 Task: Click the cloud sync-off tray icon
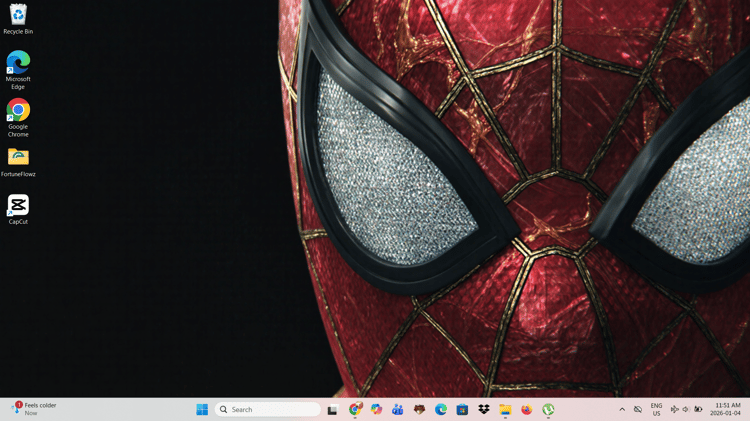tap(638, 410)
